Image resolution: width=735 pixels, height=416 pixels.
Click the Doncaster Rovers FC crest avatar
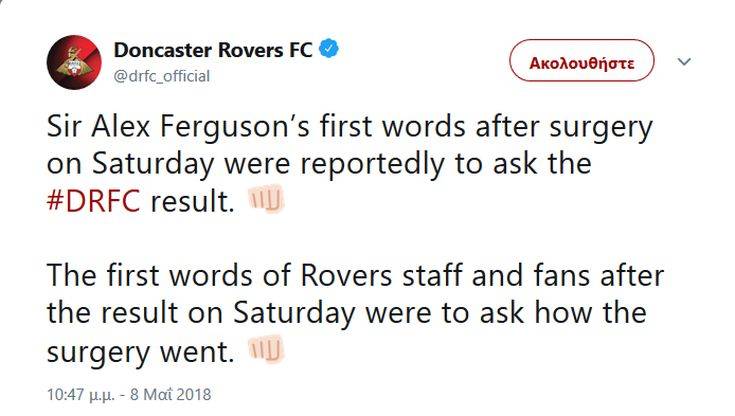pyautogui.click(x=74, y=62)
